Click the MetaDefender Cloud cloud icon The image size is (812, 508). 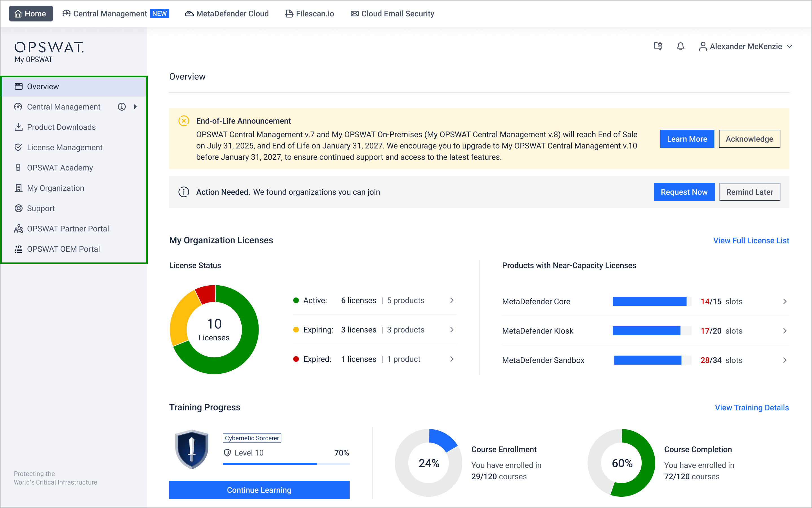point(189,14)
